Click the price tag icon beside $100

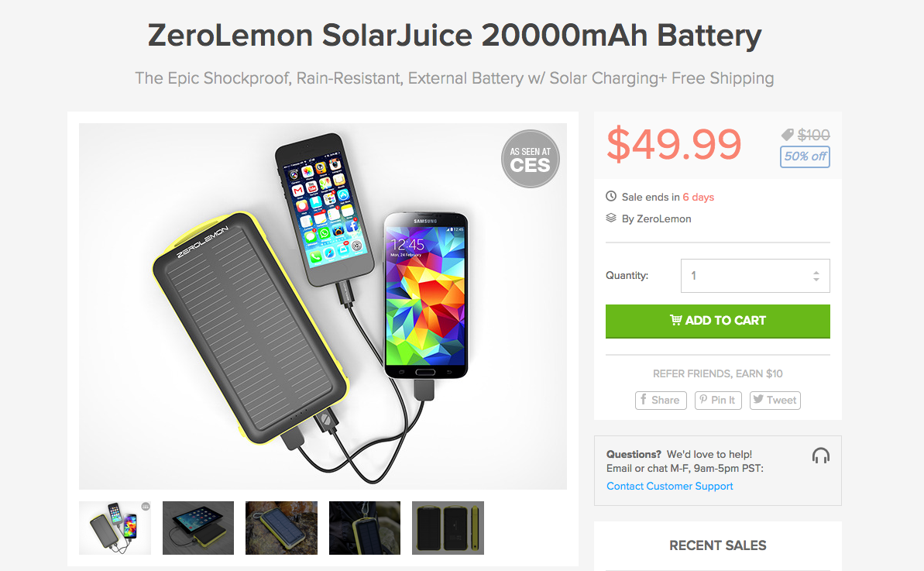pos(788,135)
